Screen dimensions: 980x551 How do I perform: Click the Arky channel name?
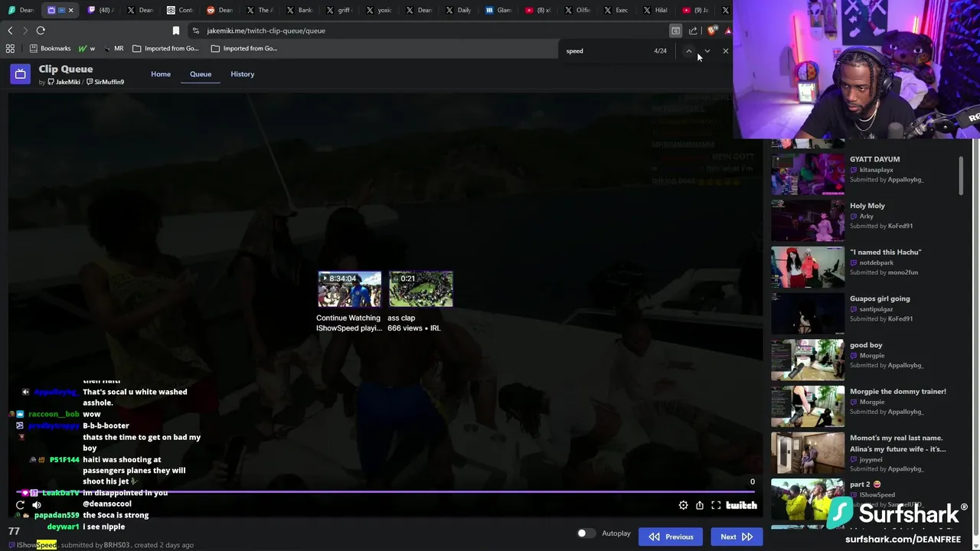866,217
